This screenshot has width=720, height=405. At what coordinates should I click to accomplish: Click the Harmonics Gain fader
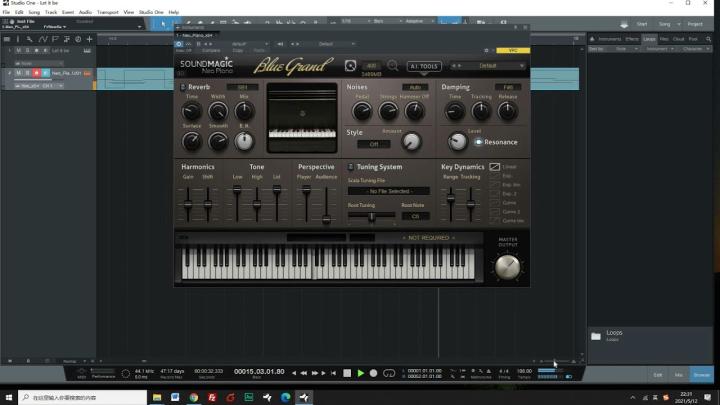188,204
